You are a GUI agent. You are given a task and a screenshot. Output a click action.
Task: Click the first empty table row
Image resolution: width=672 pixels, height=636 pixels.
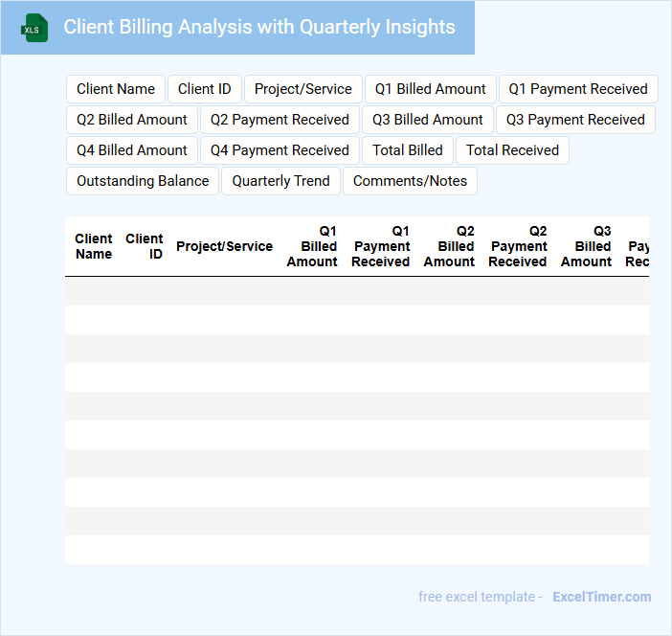point(356,291)
